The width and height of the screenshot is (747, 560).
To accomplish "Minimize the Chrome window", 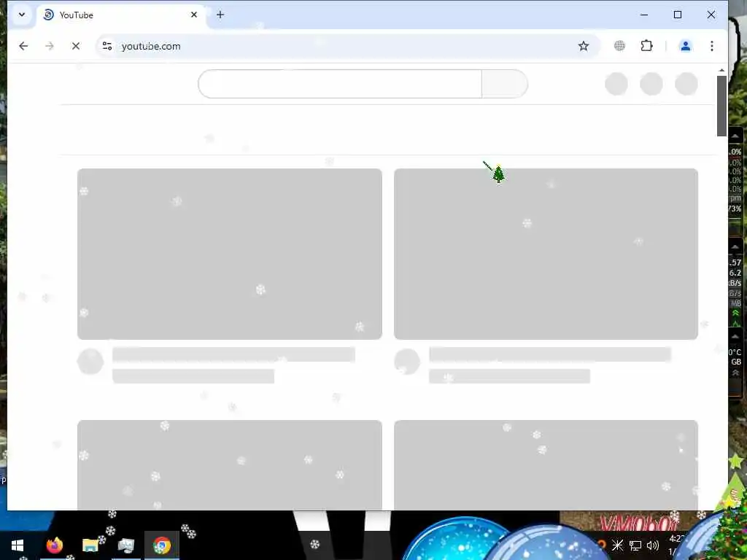I will 644,15.
